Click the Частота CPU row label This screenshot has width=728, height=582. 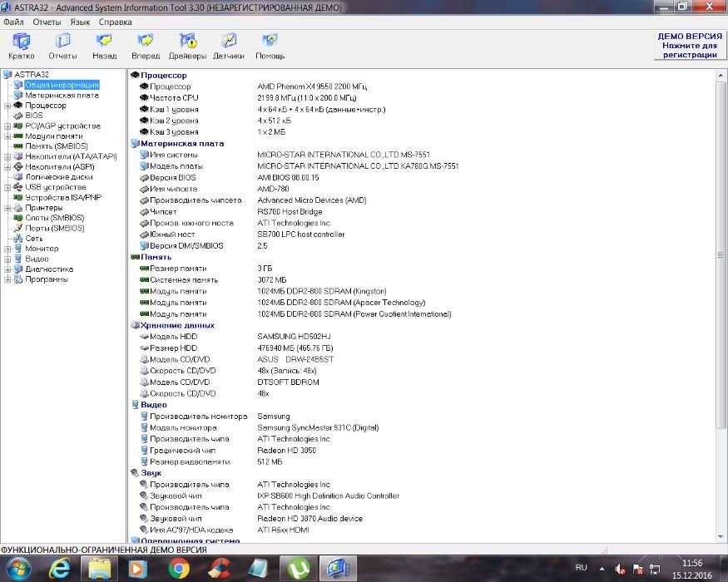(174, 98)
